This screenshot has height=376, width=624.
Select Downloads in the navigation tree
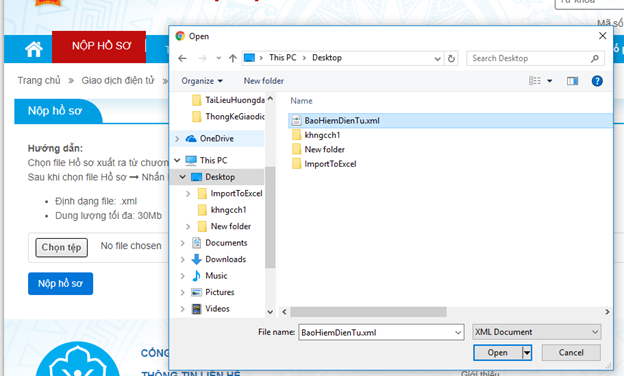point(225,259)
